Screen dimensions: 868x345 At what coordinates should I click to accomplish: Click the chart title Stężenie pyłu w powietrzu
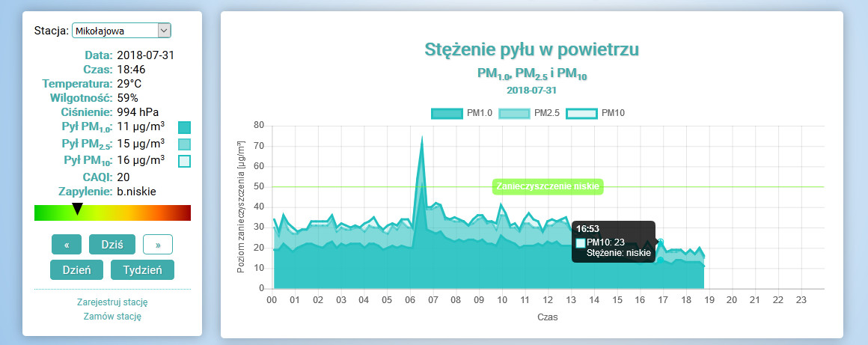[x=532, y=49]
